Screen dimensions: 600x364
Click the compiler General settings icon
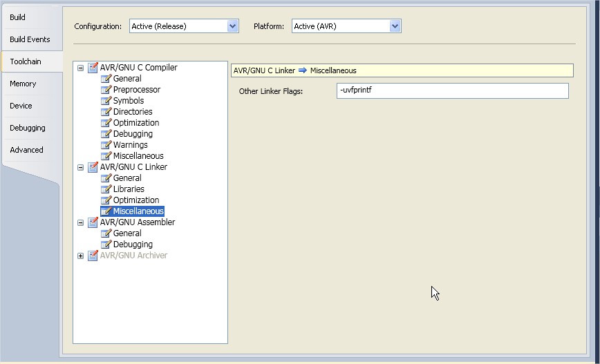pos(106,79)
